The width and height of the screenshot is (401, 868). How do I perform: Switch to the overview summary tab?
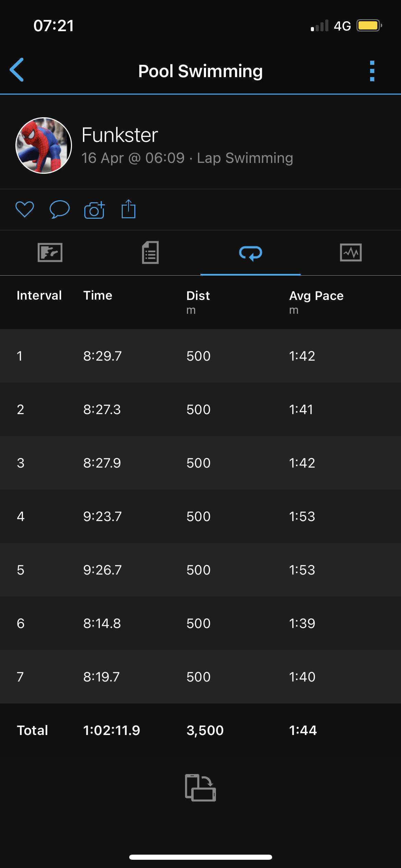point(50,253)
